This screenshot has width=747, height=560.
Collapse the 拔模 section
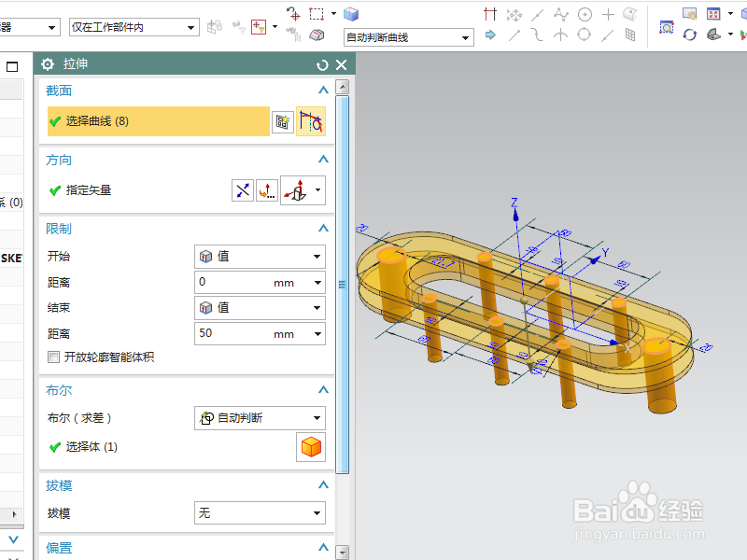point(323,484)
